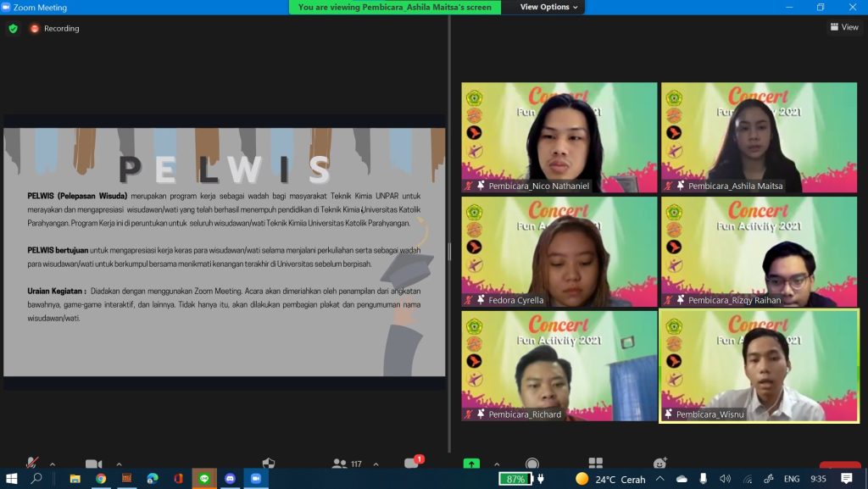868x489 pixels.
Task: Open the Reactions smiley icon
Action: tap(659, 463)
